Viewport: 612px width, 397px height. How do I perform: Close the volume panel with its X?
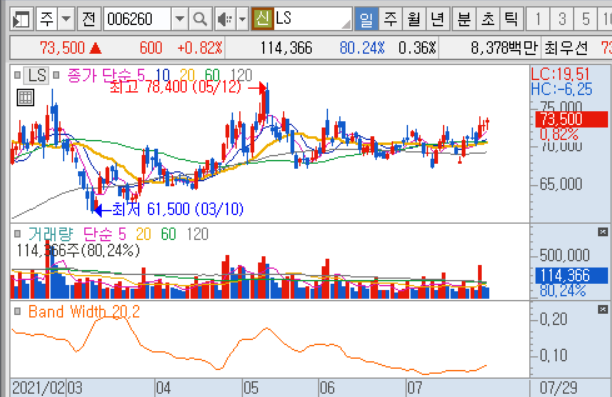(603, 232)
